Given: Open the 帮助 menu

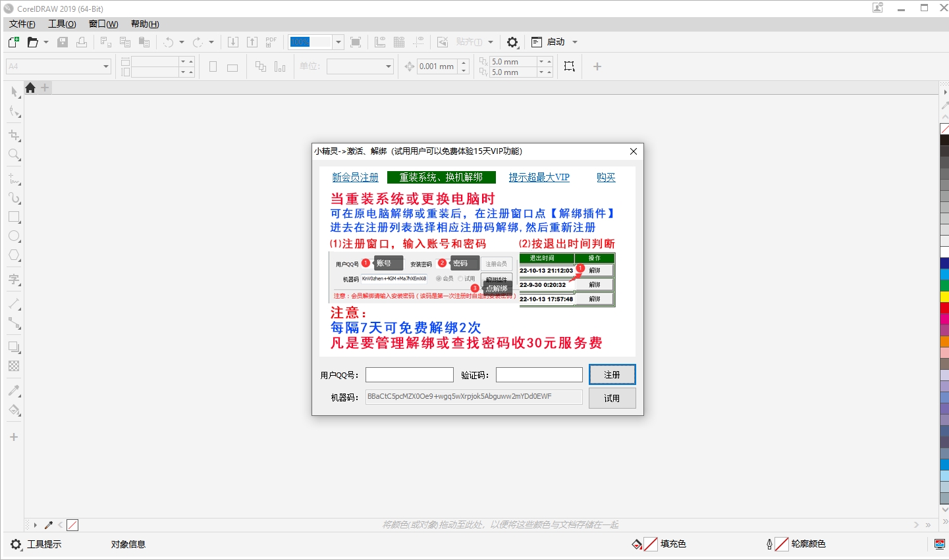Looking at the screenshot, I should click(x=145, y=24).
